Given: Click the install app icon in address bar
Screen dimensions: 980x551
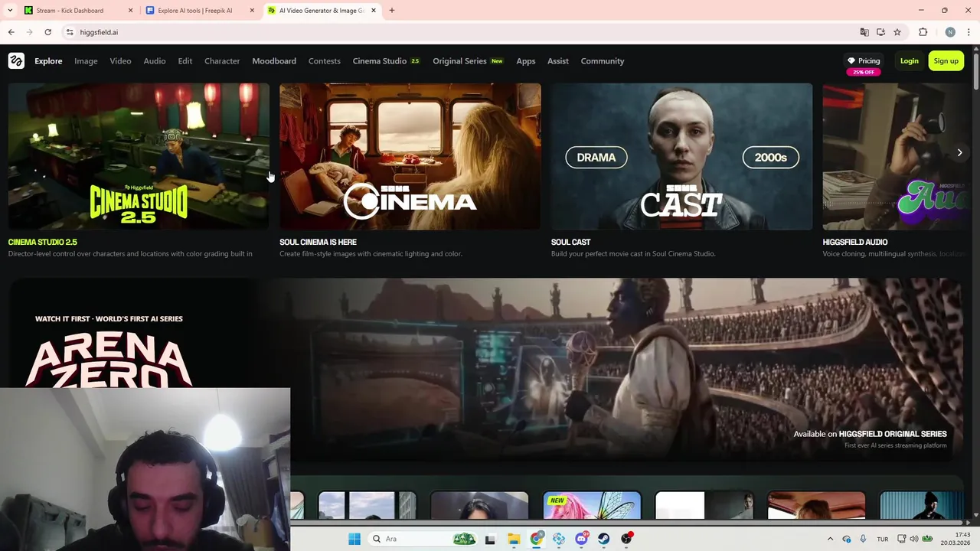Looking at the screenshot, I should pyautogui.click(x=880, y=32).
